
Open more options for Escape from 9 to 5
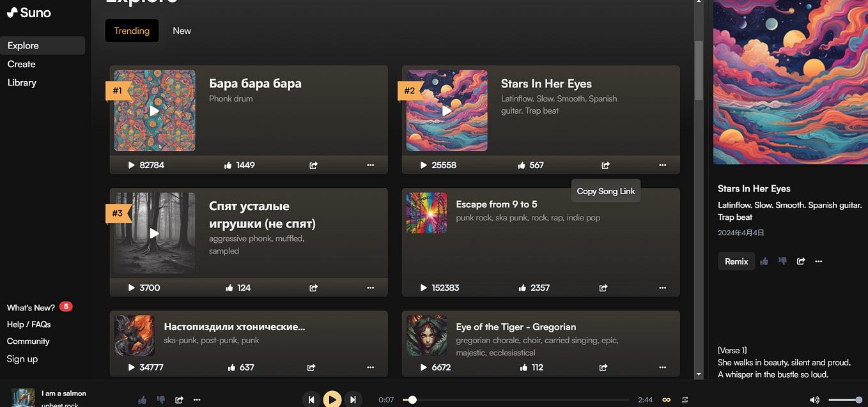click(662, 288)
